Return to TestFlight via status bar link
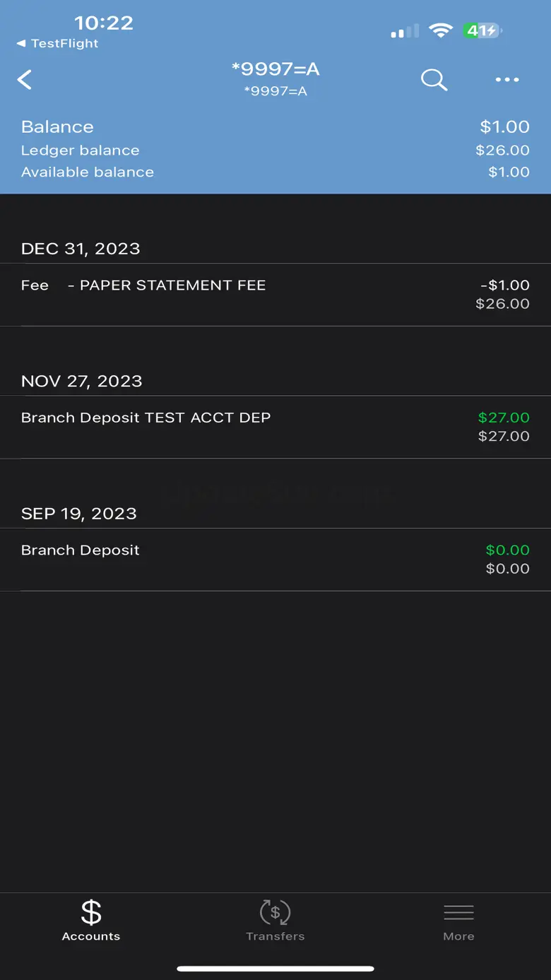 pos(58,43)
